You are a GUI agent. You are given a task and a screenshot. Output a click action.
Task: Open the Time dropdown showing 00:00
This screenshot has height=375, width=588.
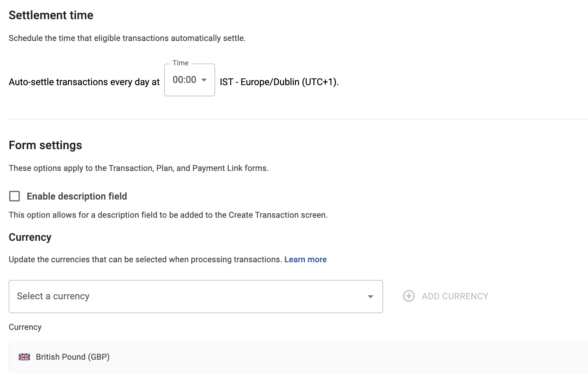189,80
